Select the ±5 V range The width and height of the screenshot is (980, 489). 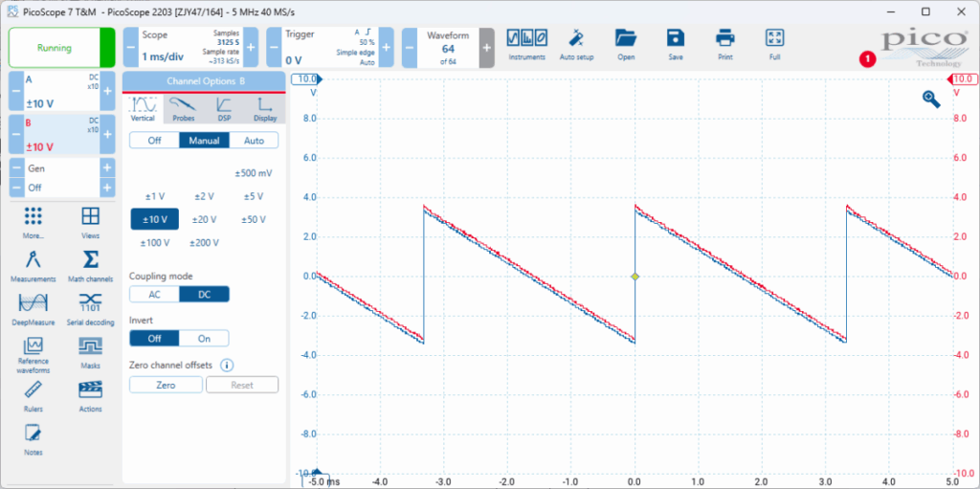coord(253,196)
